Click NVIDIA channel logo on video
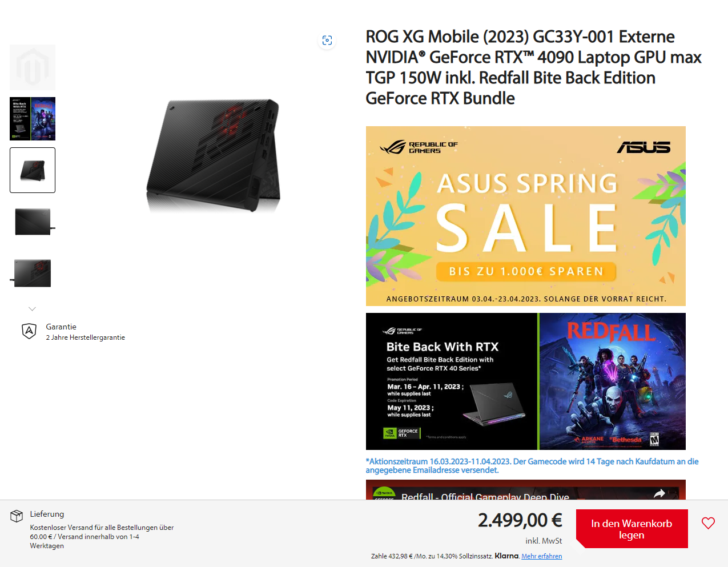The height and width of the screenshot is (567, 728). 384,494
